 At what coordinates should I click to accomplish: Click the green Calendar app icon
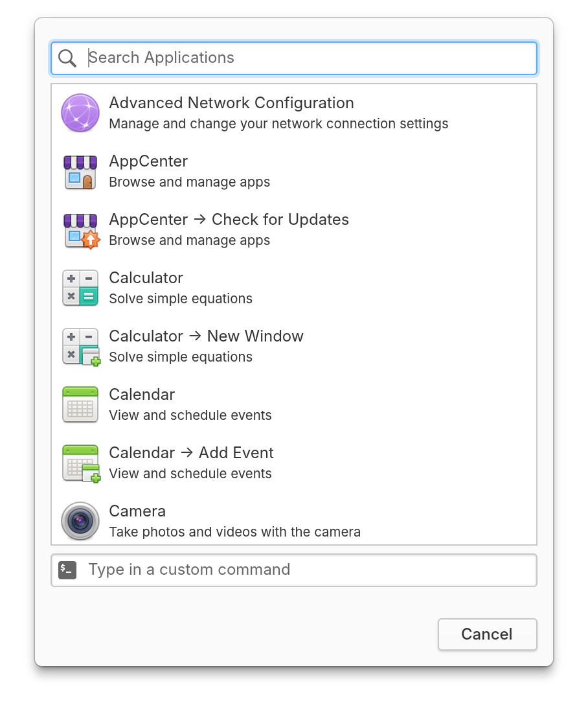click(x=80, y=405)
